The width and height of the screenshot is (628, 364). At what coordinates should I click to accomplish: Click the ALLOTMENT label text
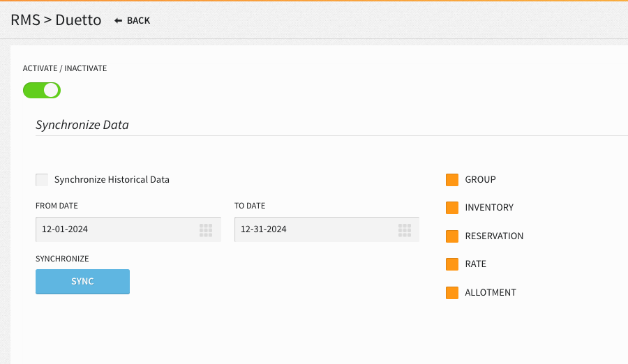(x=491, y=292)
